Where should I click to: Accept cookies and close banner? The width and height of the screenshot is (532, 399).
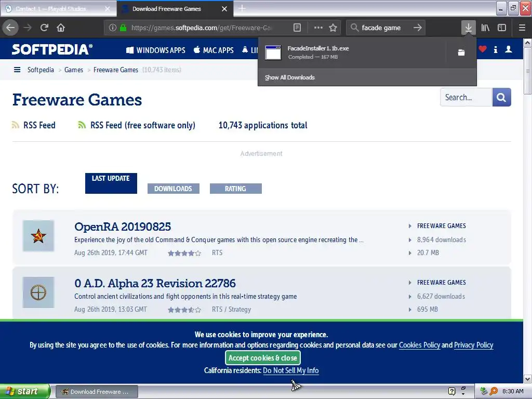click(262, 357)
